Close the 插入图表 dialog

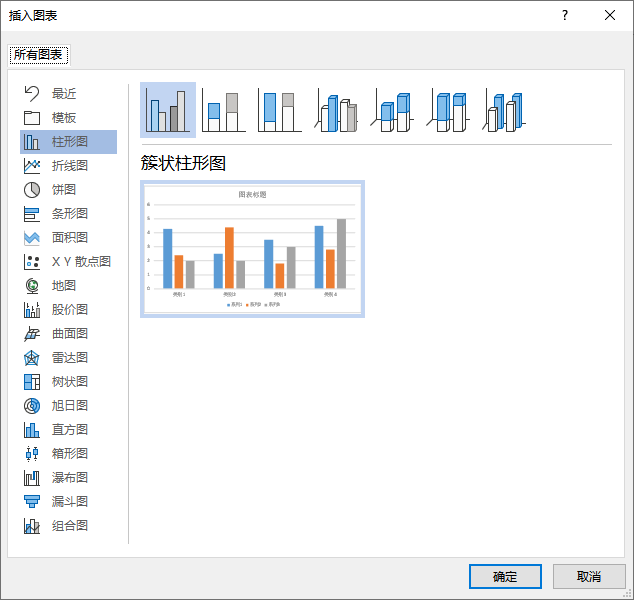(610, 15)
